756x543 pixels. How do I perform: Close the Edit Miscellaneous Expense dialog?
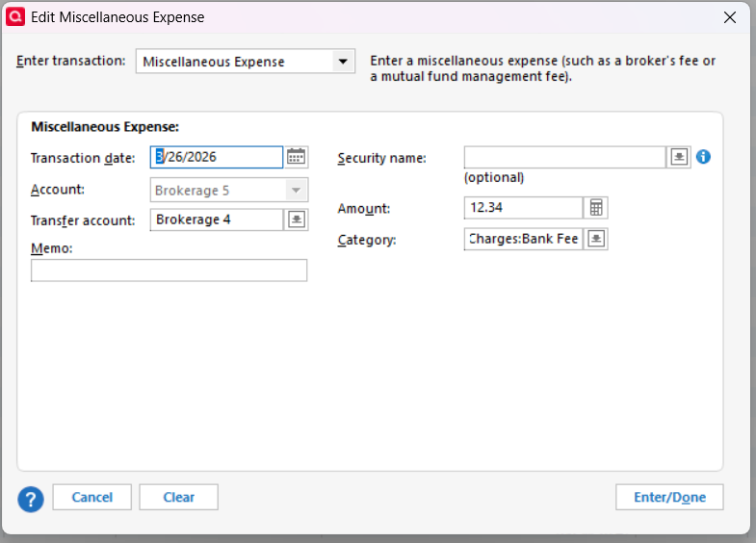(730, 17)
